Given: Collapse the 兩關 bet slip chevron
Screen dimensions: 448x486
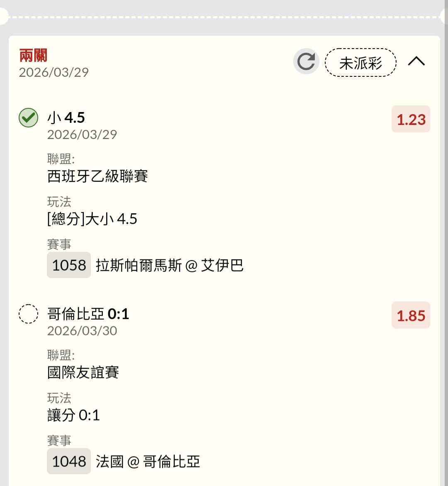Looking at the screenshot, I should click(x=416, y=61).
